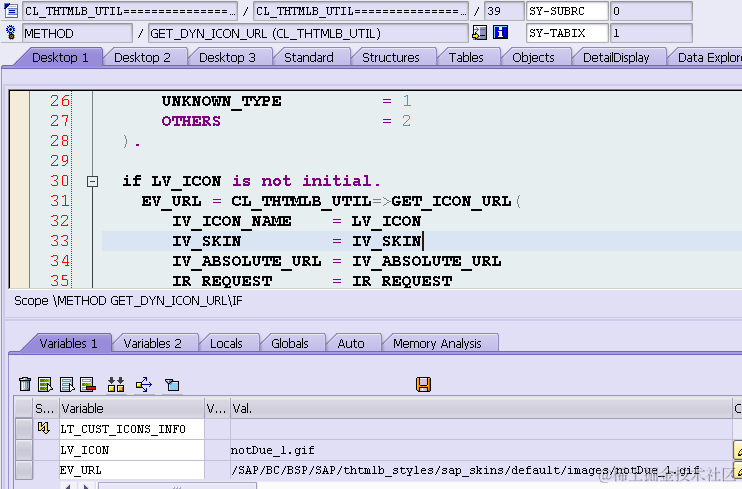Click the V... column header
This screenshot has height=489, width=742.
[217, 408]
